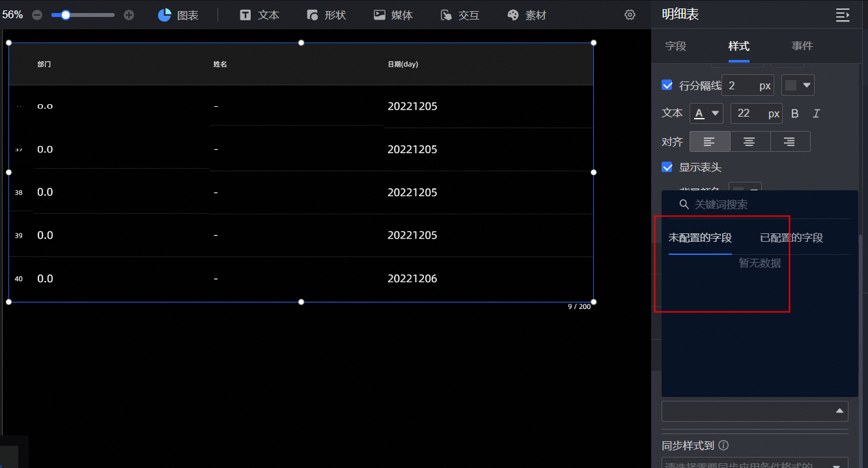Click the zoom out minus icon
This screenshot has width=868, height=468.
(x=37, y=15)
